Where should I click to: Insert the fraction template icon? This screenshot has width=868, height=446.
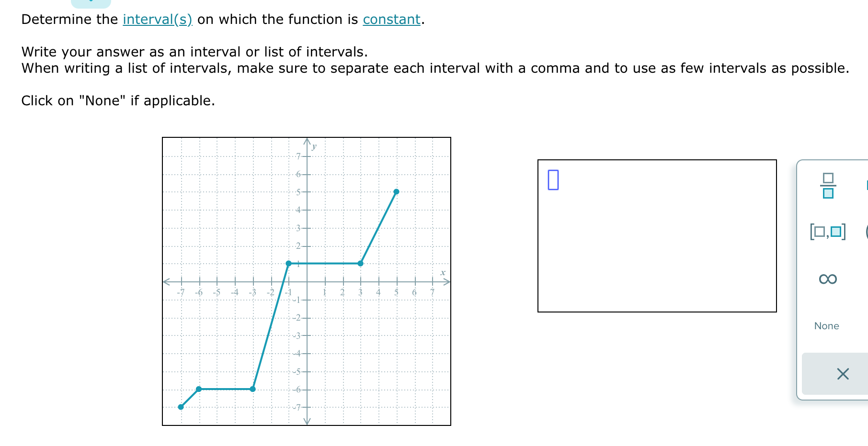pos(827,186)
